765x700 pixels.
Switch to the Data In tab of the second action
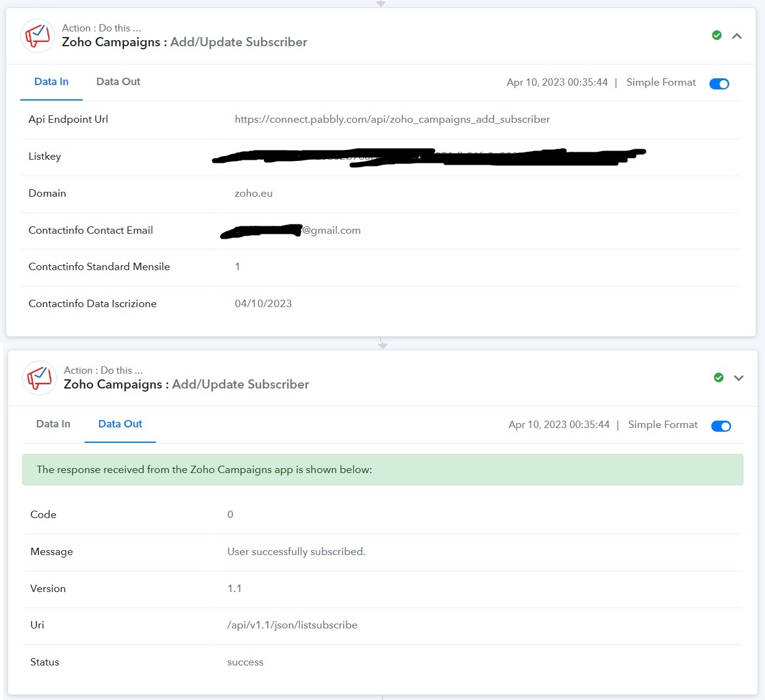click(x=53, y=424)
